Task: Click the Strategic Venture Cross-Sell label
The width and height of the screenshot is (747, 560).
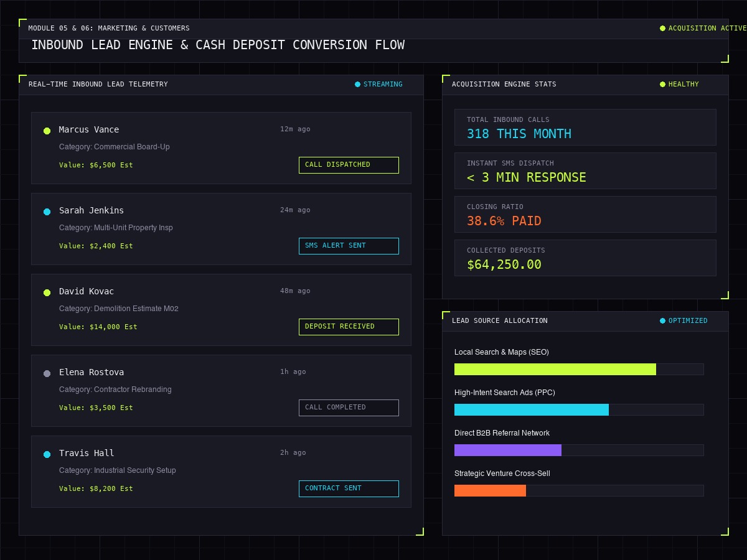Action: [502, 474]
